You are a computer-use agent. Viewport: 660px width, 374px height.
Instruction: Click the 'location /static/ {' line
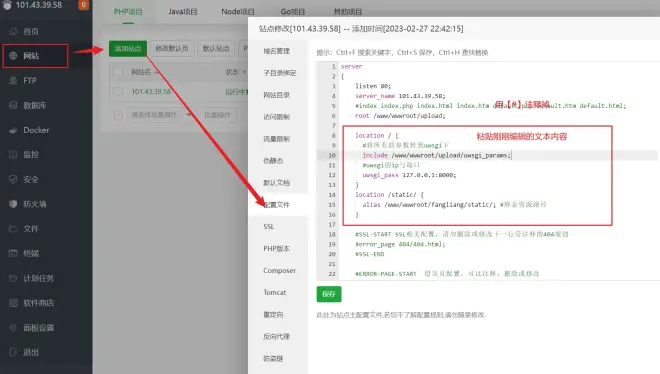coord(389,195)
